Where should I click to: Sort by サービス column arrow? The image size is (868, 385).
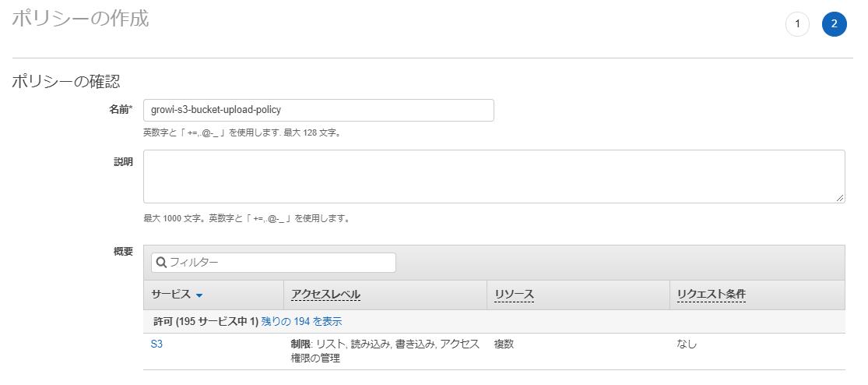tap(199, 296)
